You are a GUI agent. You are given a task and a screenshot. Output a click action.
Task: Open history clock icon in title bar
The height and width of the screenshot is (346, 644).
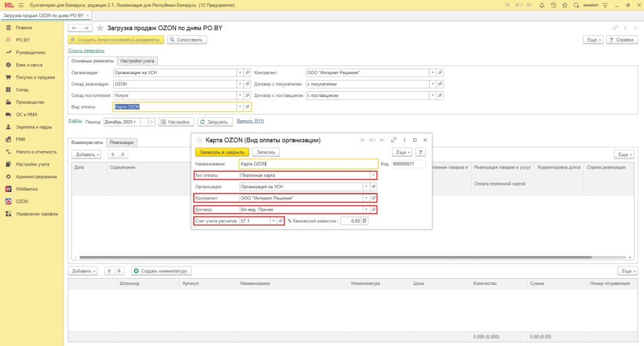(x=553, y=5)
